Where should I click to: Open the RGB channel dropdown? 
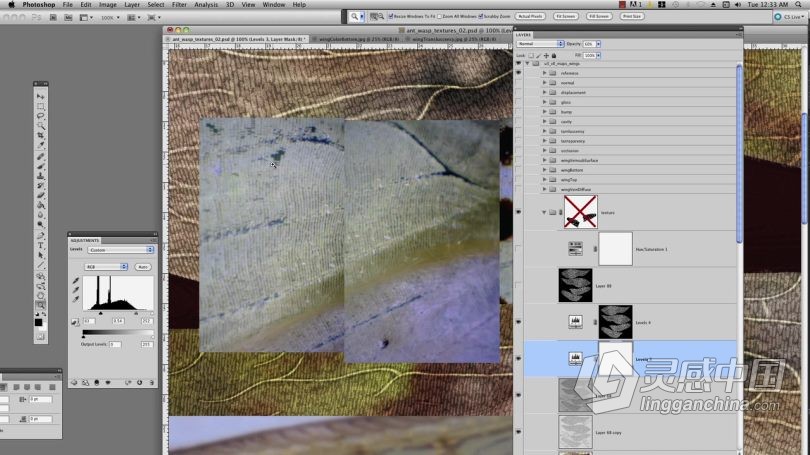[106, 266]
